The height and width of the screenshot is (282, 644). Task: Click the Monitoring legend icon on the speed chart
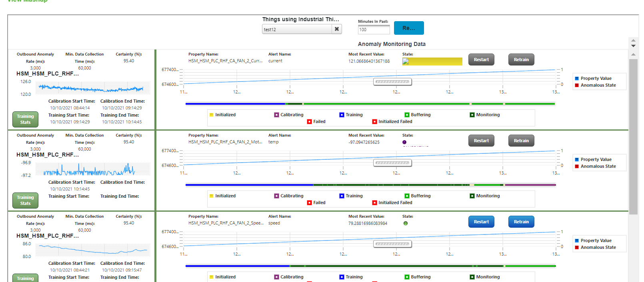472,277
